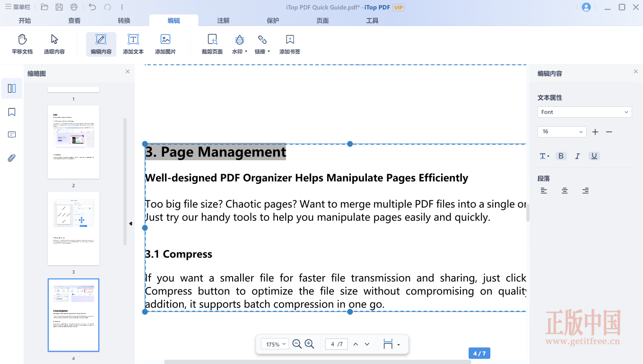The height and width of the screenshot is (364, 643).
Task: Open the bookmarks sidebar panel icon
Action: coord(12,112)
